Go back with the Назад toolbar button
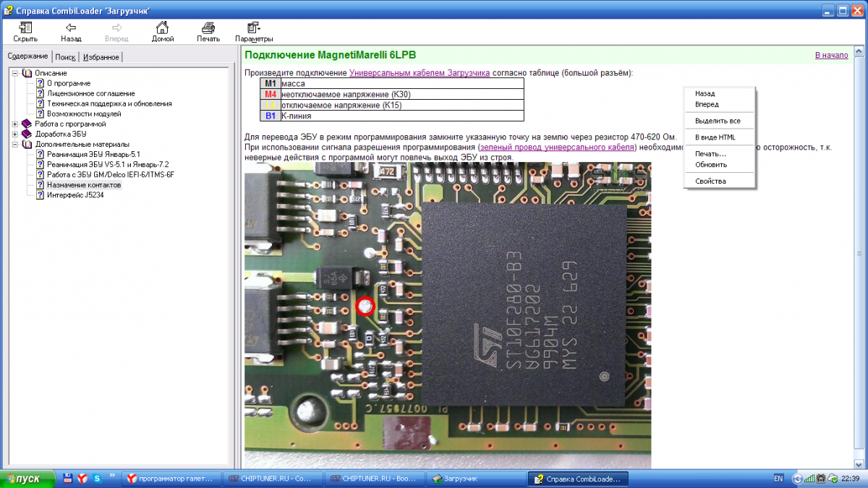Image resolution: width=868 pixels, height=488 pixels. coord(71,32)
